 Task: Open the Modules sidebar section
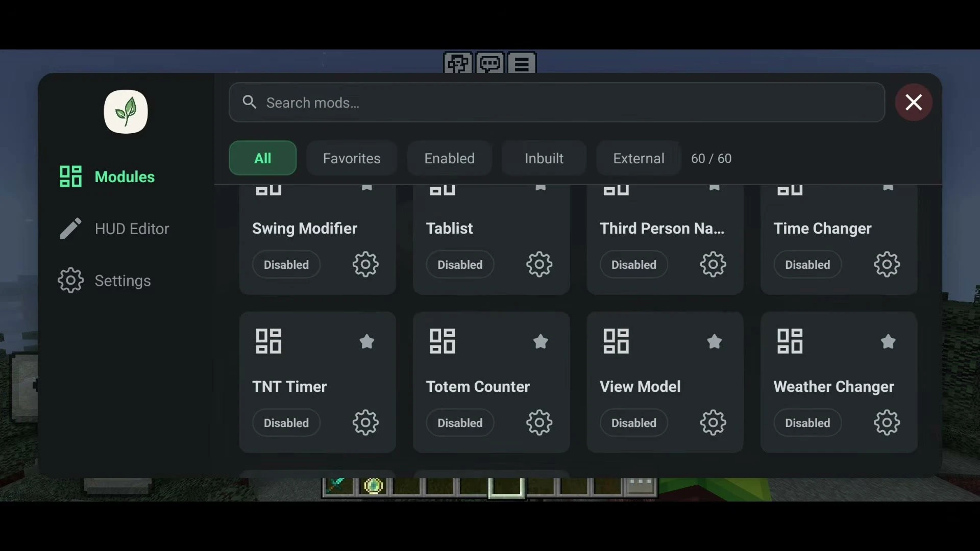(x=107, y=177)
